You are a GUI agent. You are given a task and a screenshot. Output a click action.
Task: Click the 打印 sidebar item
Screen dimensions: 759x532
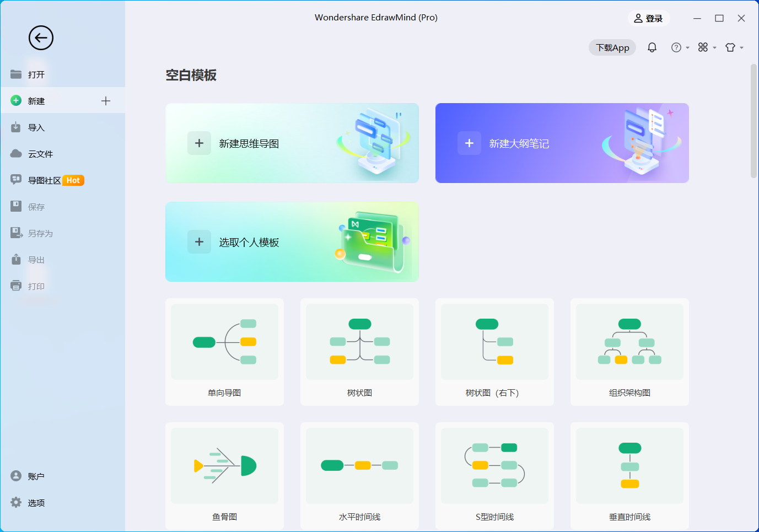[63, 286]
